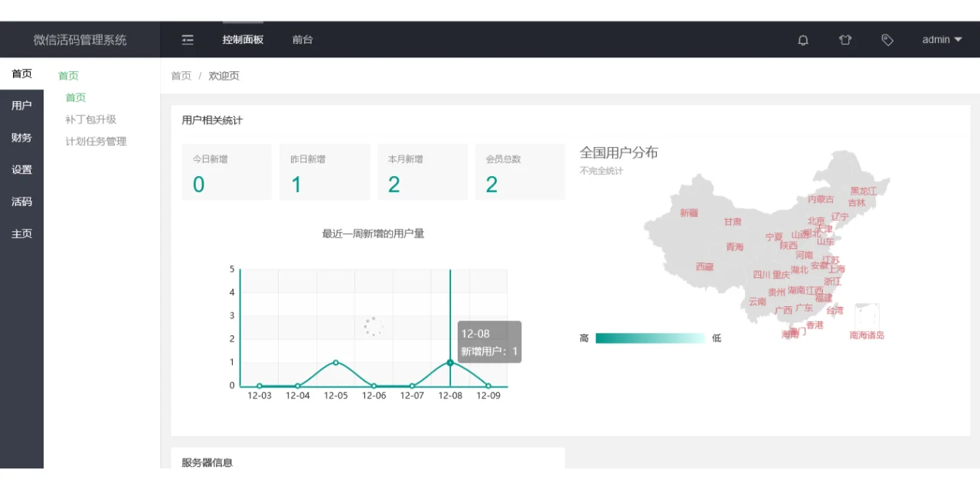The image size is (980, 489).
Task: Collapse the 首页 submenu group header
Action: (68, 76)
